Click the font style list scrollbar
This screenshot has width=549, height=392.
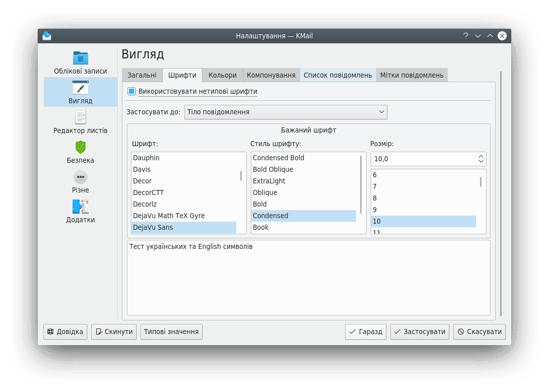click(361, 184)
